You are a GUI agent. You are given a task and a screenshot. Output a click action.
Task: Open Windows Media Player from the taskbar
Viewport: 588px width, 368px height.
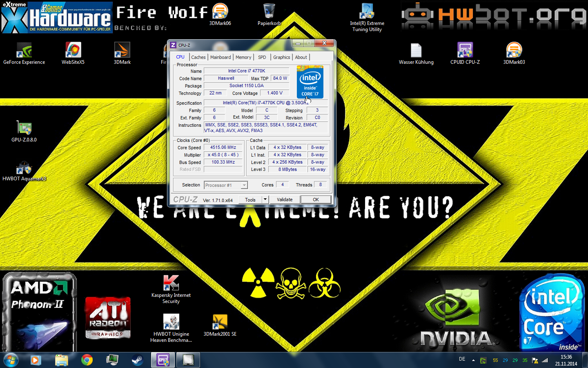pos(36,360)
